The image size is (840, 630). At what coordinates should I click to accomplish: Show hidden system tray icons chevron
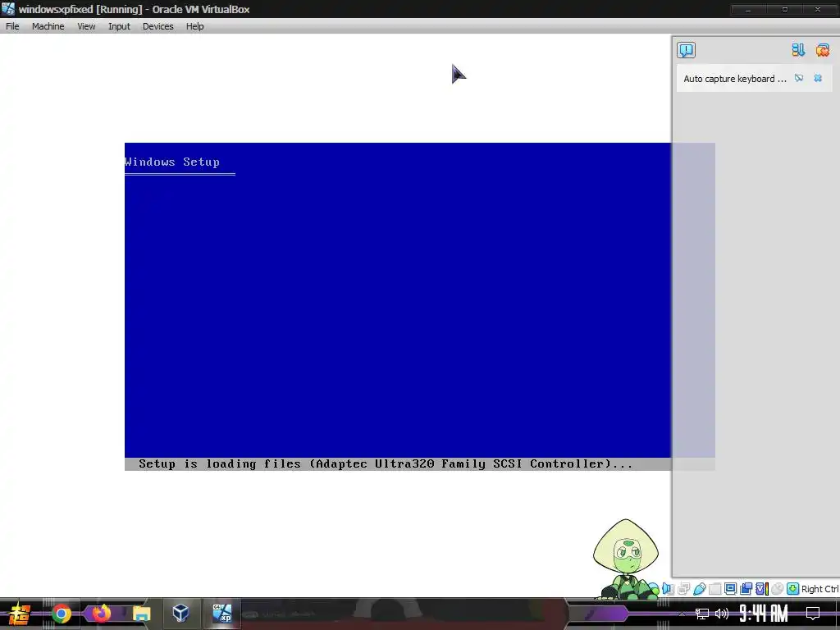click(x=682, y=614)
